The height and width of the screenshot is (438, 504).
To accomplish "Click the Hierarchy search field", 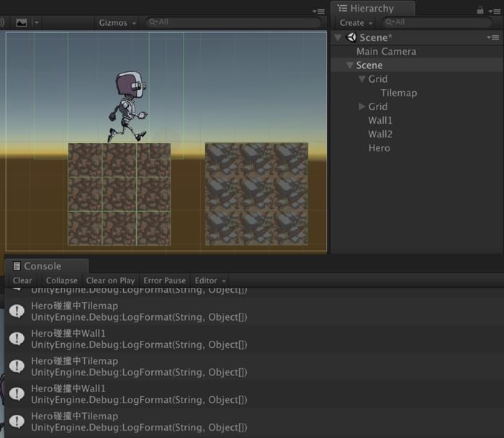I will coord(441,22).
